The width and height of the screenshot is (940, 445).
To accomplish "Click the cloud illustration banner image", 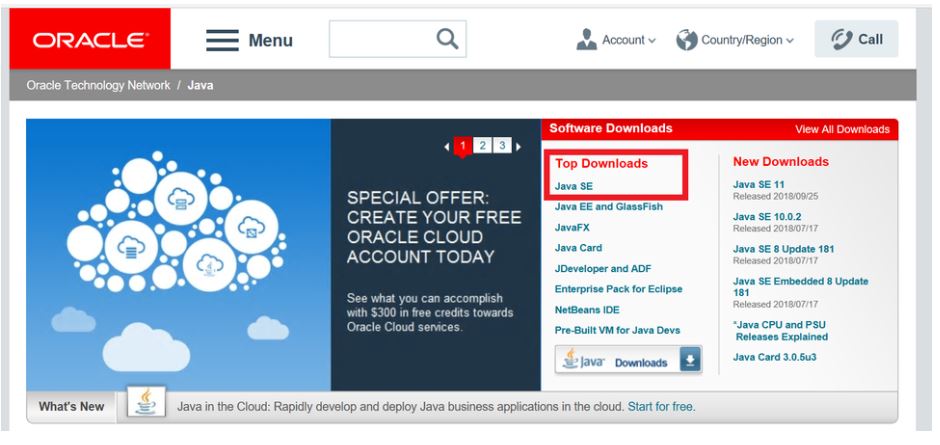I will [x=178, y=255].
